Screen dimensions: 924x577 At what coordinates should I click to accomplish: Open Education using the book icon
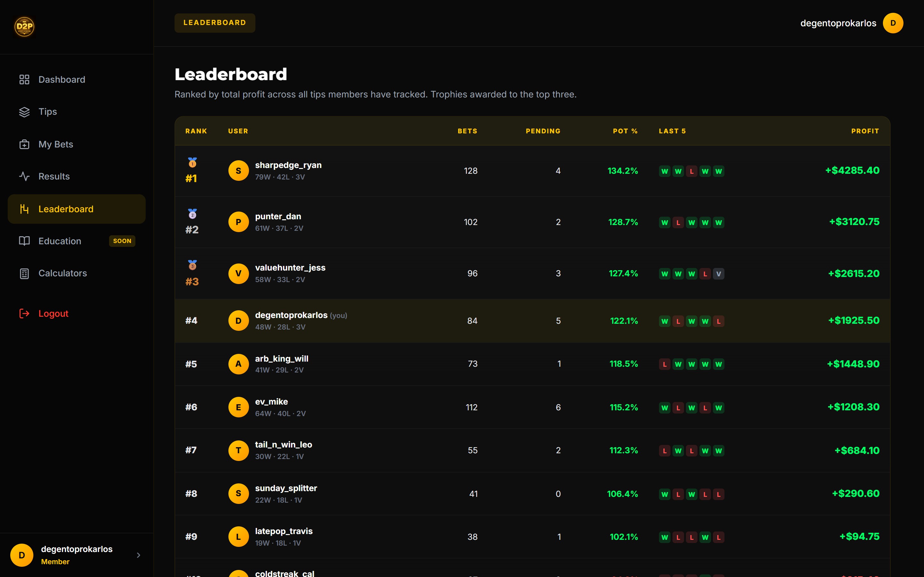click(x=24, y=241)
